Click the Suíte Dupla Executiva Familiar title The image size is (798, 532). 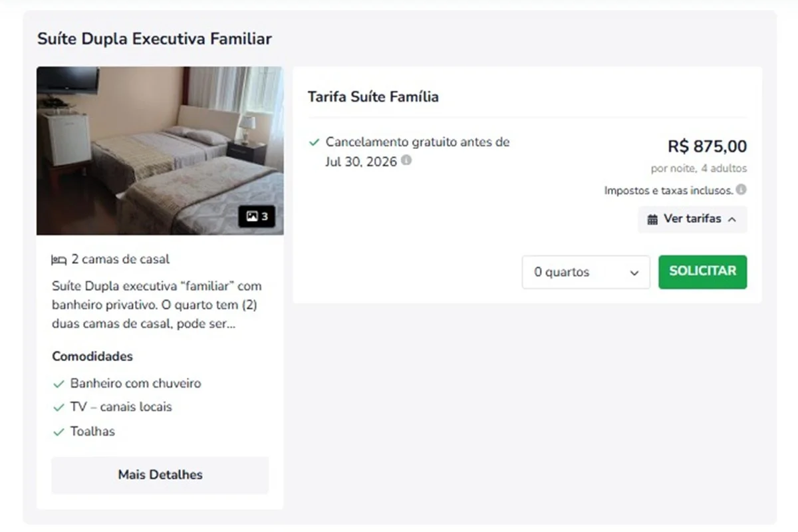(154, 39)
